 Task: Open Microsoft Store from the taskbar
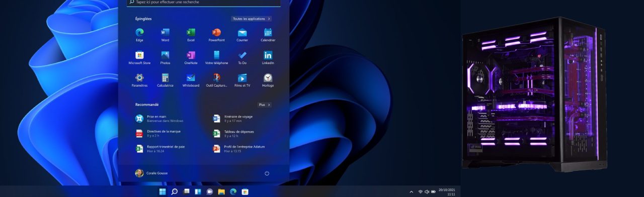click(245, 191)
